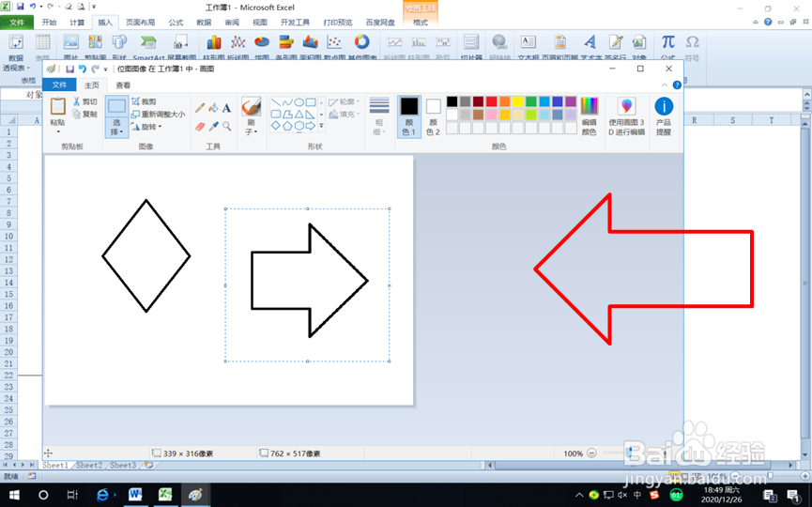This screenshot has height=507, width=812.
Task: Toggle Color 2 (颜色 2) as active color
Action: pyautogui.click(x=433, y=116)
